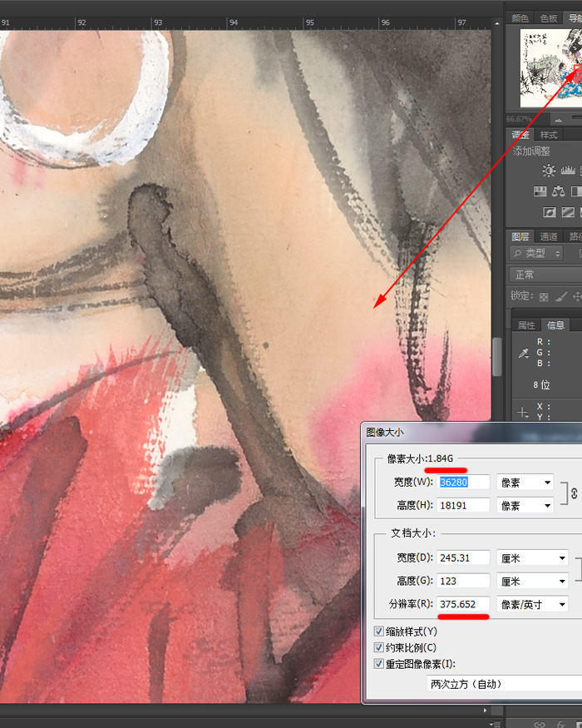Viewport: 582px width, 728px height.
Task: Add a Levels adjustment (histogram icon)
Action: click(x=568, y=171)
